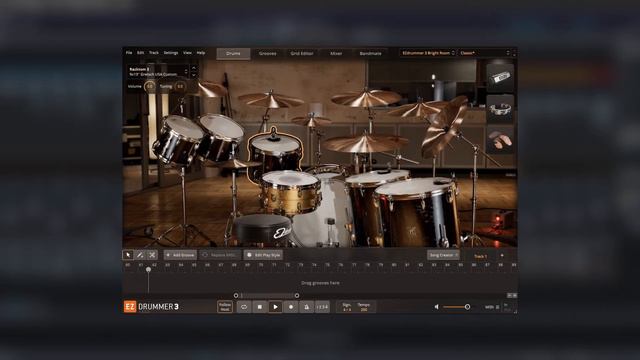Toggle the metronome icon
The width and height of the screenshot is (640, 360).
point(306,307)
